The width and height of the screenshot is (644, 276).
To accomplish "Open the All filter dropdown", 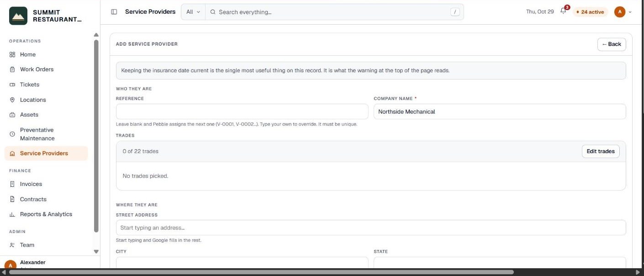I will 193,12.
